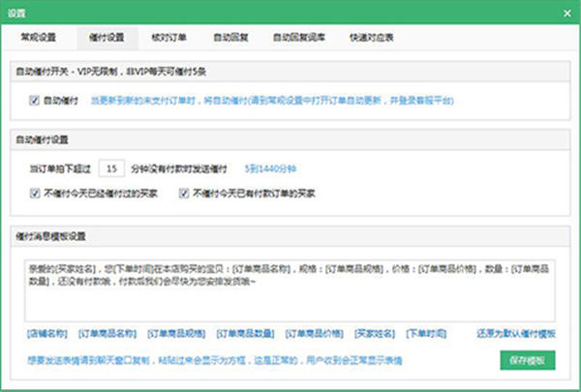Select the 催付设置 tab

pos(107,38)
